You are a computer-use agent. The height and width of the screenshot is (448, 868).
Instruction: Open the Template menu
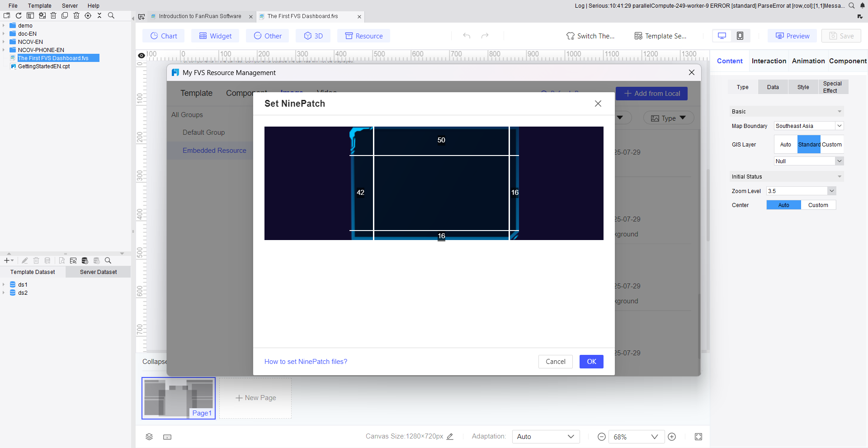pos(40,6)
